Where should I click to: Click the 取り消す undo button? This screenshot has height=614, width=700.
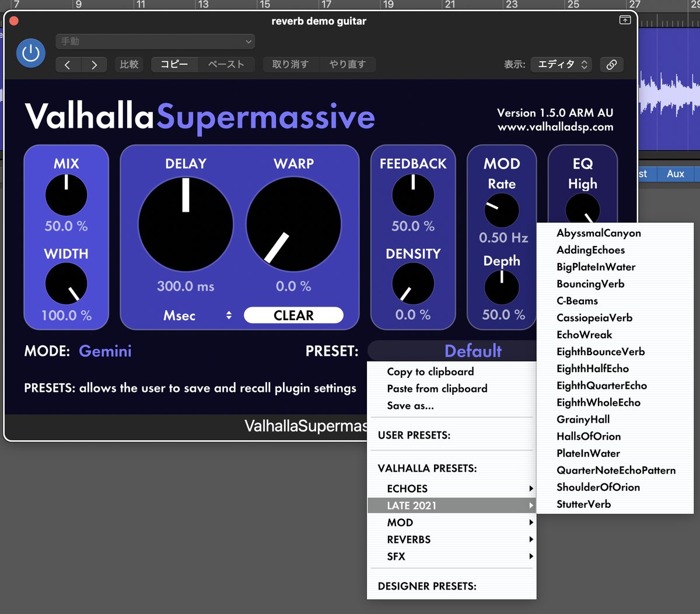[x=290, y=65]
